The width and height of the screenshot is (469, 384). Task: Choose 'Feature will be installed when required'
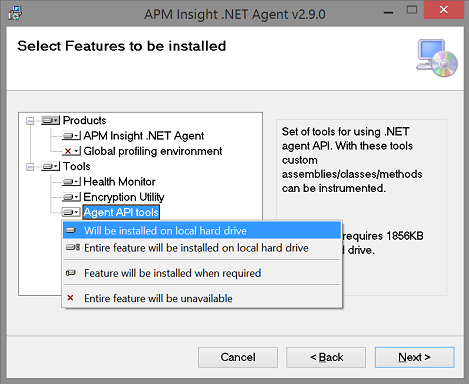[x=202, y=273]
